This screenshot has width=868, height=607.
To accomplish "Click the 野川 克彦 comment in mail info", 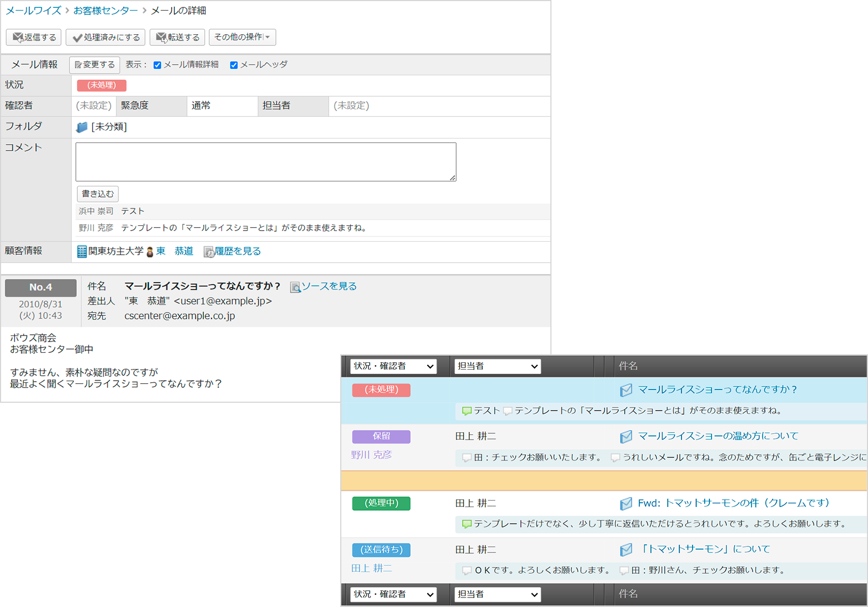I will 313,228.
